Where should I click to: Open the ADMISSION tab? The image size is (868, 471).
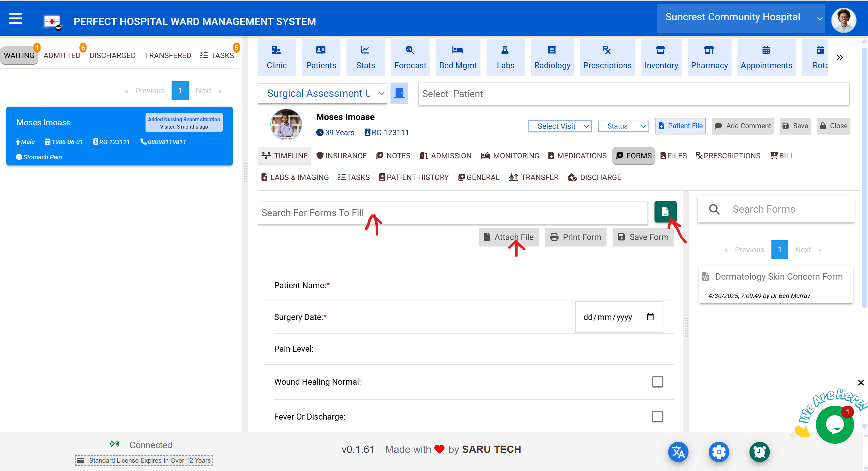coord(445,156)
